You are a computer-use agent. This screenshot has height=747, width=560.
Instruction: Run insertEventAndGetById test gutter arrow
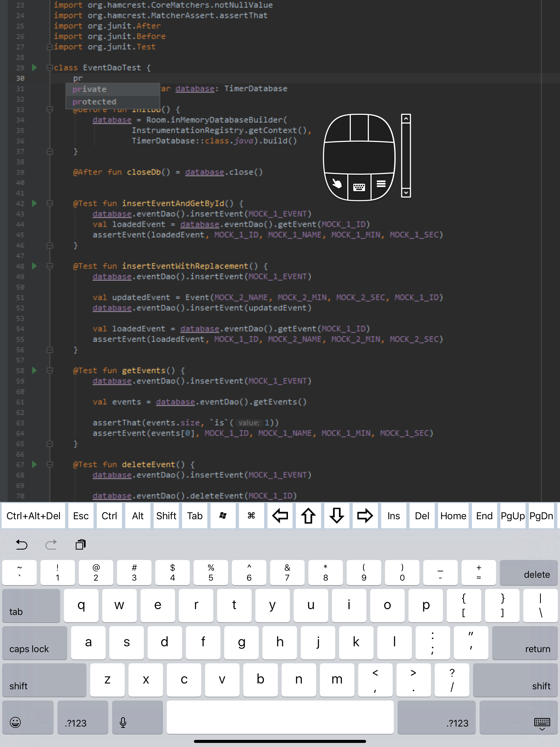[x=34, y=203]
